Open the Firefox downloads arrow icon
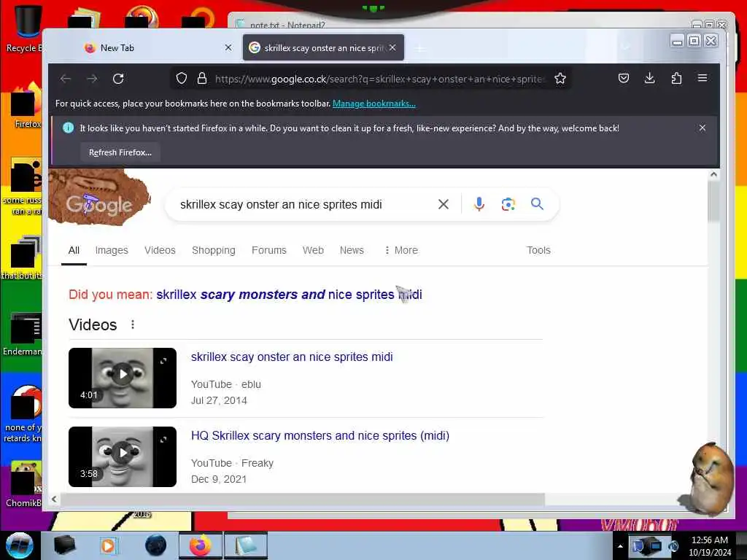747x560 pixels. (x=649, y=78)
